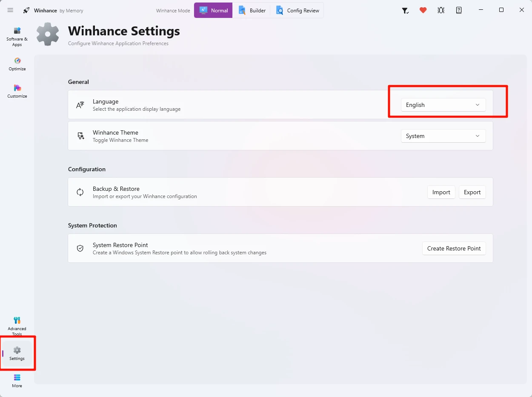The height and width of the screenshot is (397, 532).
Task: Click the 'Winhance Mode' label
Action: pyautogui.click(x=173, y=11)
